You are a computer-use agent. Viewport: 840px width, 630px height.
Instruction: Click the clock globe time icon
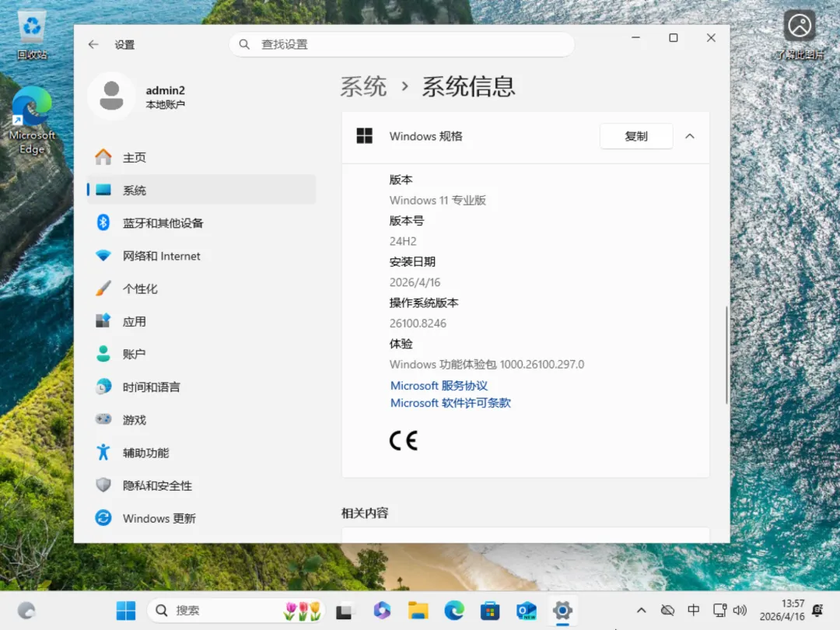tap(103, 387)
